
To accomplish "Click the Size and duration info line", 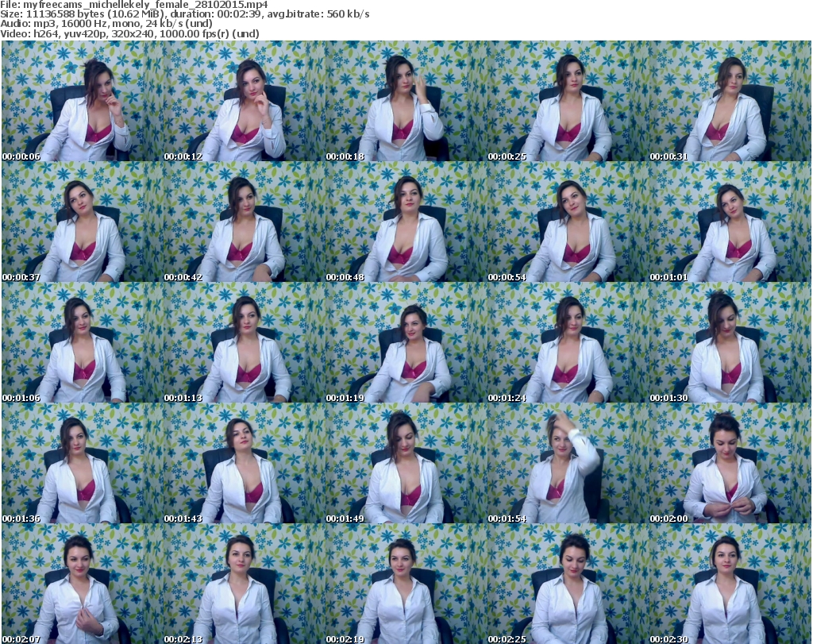I will coord(184,14).
